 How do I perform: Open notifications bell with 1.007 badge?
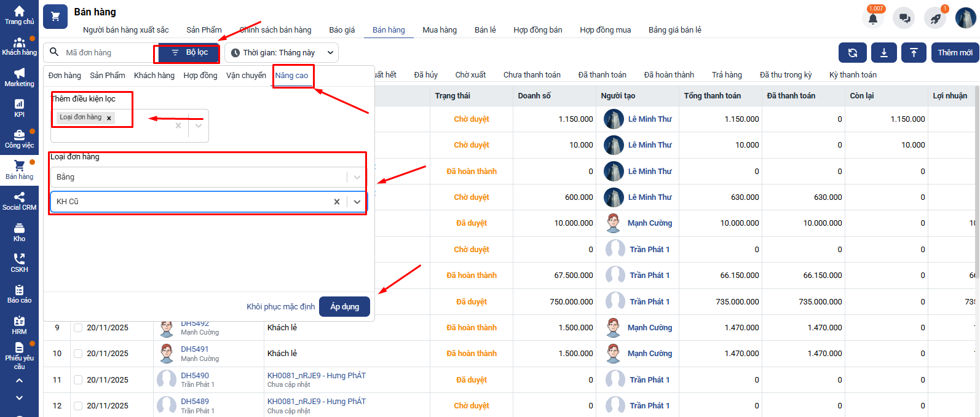click(873, 18)
